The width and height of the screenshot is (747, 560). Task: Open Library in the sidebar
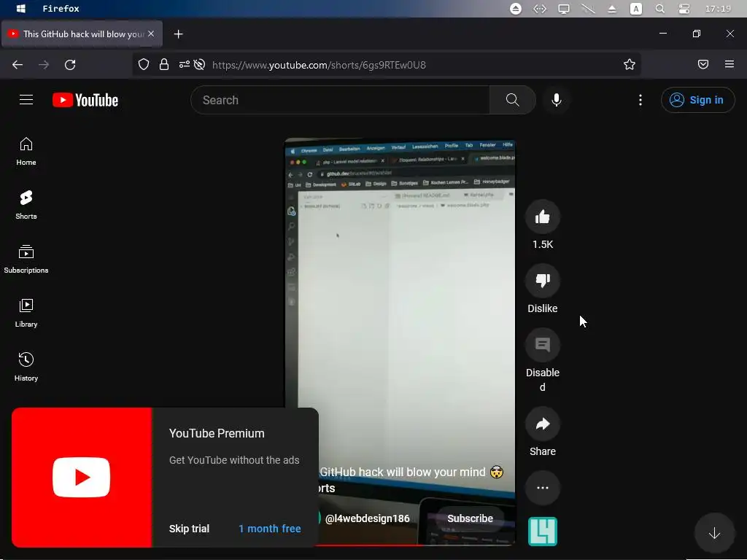tap(26, 313)
